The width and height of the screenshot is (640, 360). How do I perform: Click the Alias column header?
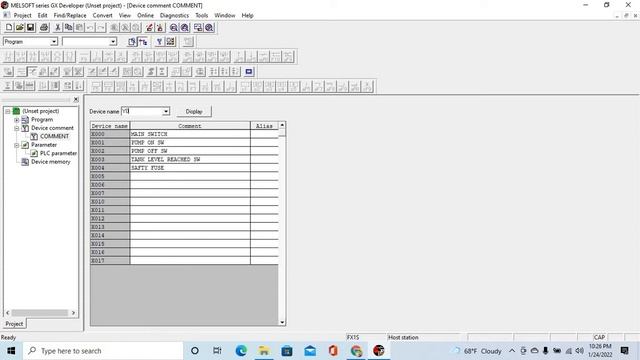pos(264,126)
